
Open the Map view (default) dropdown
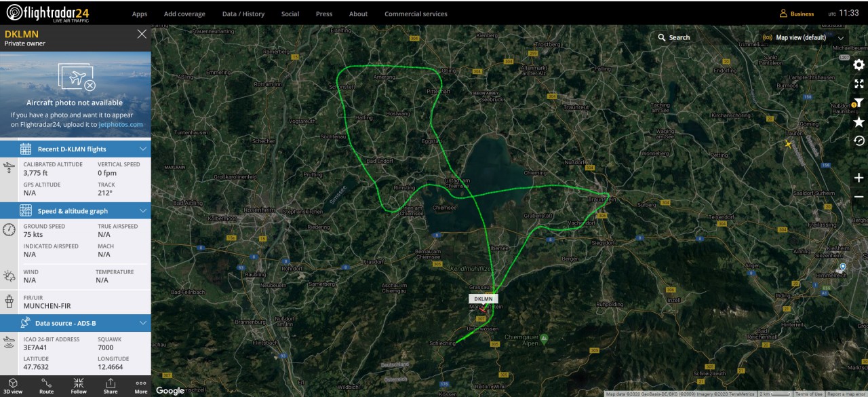coord(804,37)
